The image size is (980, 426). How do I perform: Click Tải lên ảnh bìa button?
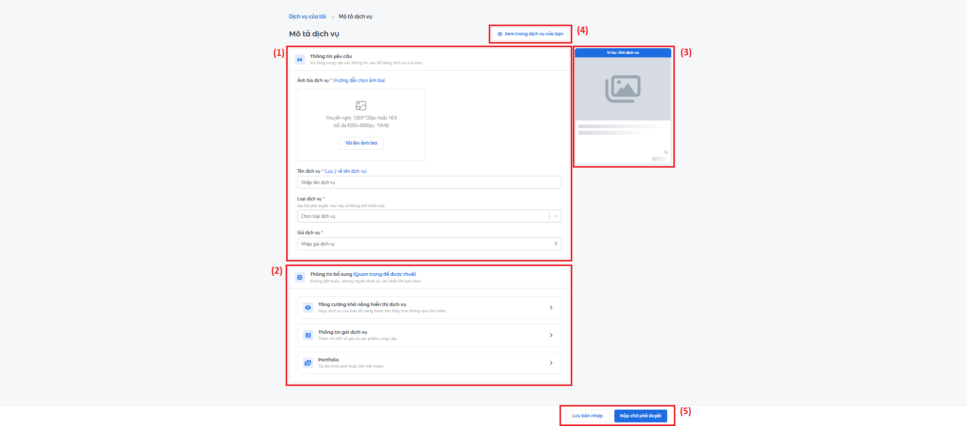(361, 143)
